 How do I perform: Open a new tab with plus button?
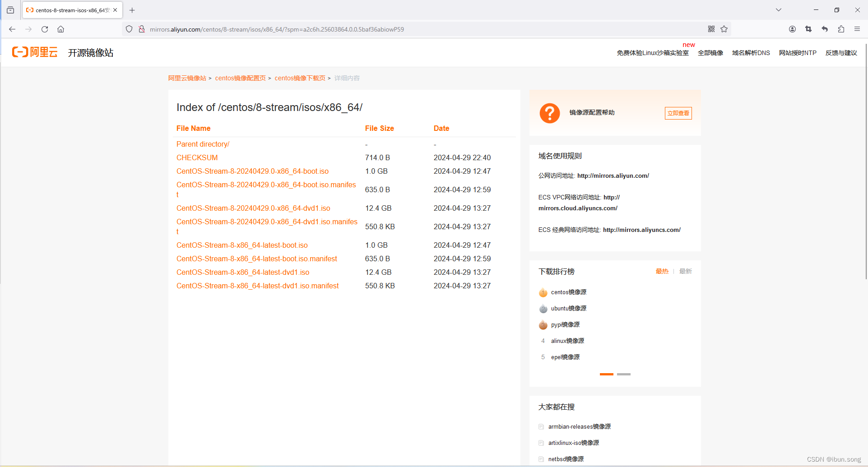tap(132, 10)
